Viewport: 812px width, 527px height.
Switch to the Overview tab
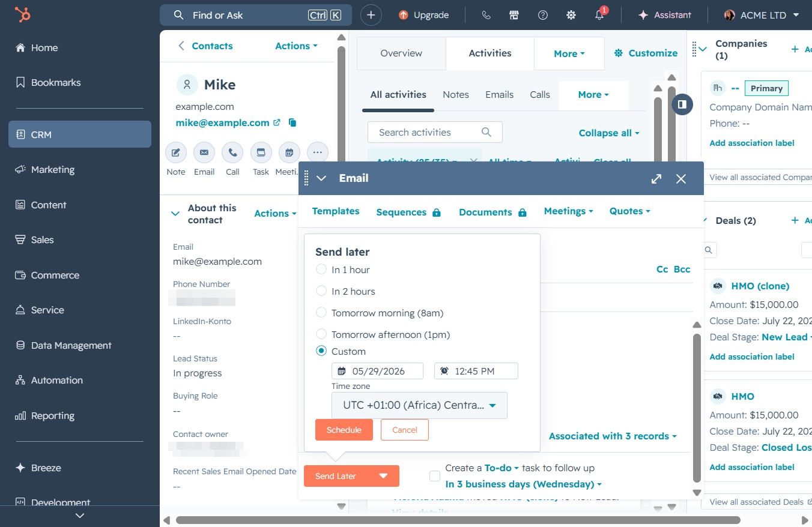(x=401, y=53)
